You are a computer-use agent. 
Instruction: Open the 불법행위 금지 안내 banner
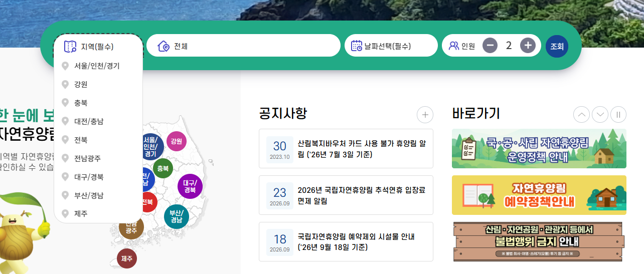click(539, 241)
